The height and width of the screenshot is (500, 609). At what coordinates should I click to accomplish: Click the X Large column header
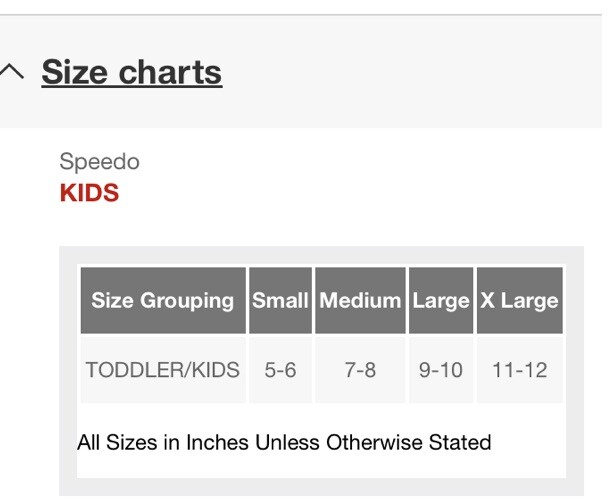[x=519, y=300]
